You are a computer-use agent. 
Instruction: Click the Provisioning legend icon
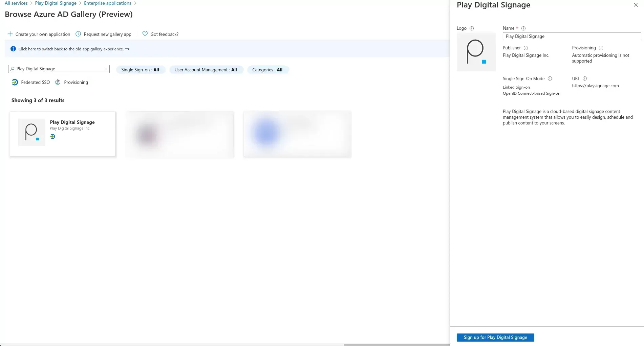pos(58,82)
